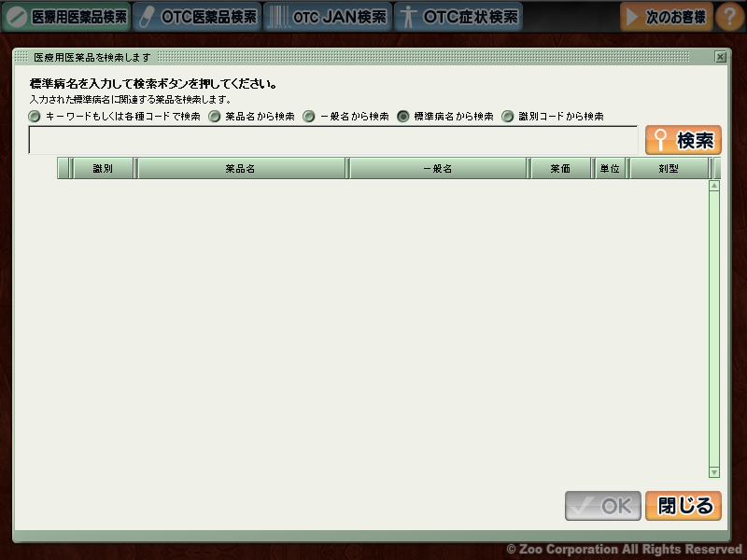Click the 剤型 column header

coord(669,169)
